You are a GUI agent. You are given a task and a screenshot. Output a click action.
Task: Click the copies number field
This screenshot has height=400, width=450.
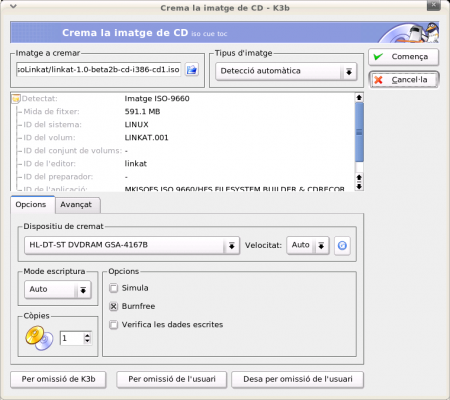pos(72,338)
